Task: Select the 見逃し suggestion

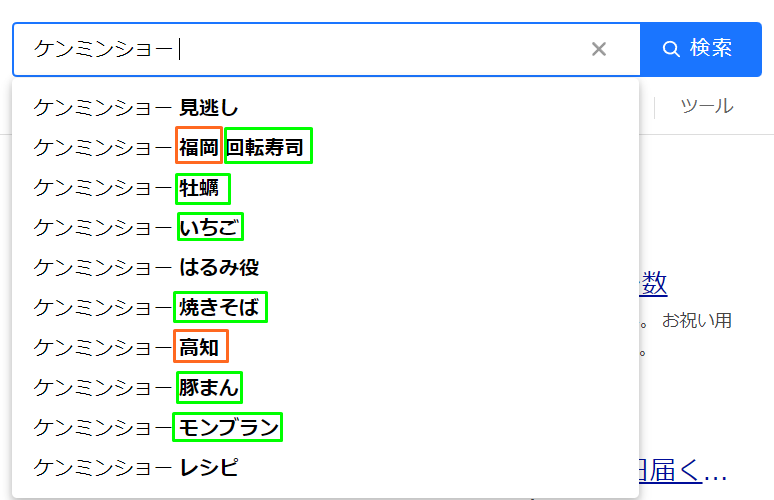Action: [208, 107]
